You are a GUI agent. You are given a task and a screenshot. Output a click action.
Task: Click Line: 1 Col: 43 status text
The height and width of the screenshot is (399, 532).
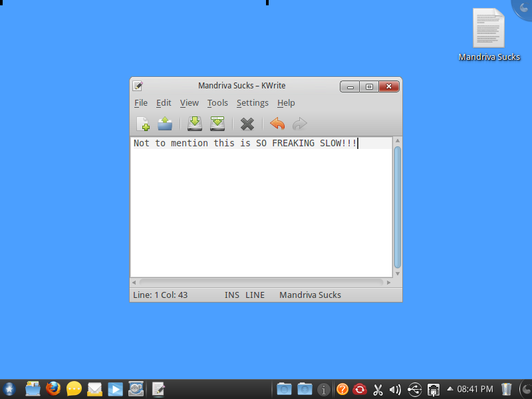160,295
